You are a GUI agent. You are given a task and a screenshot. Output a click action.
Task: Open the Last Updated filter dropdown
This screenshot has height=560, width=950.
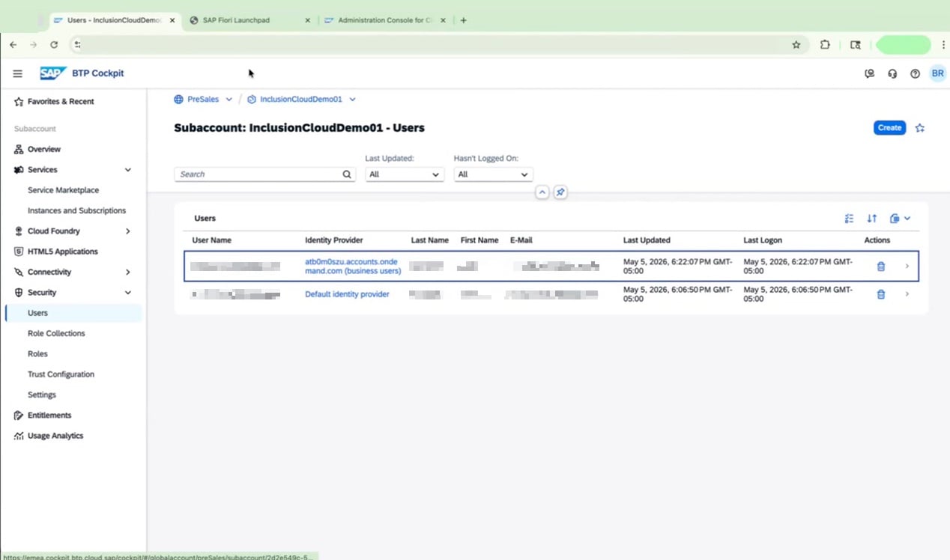pos(405,174)
